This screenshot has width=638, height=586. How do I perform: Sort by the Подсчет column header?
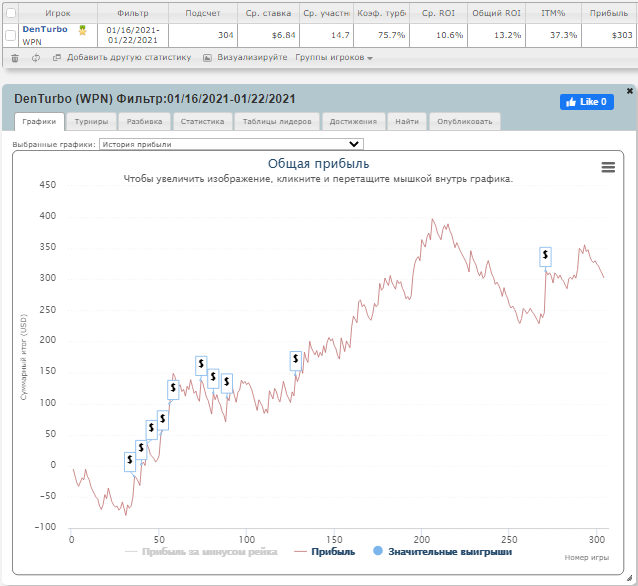pyautogui.click(x=203, y=13)
